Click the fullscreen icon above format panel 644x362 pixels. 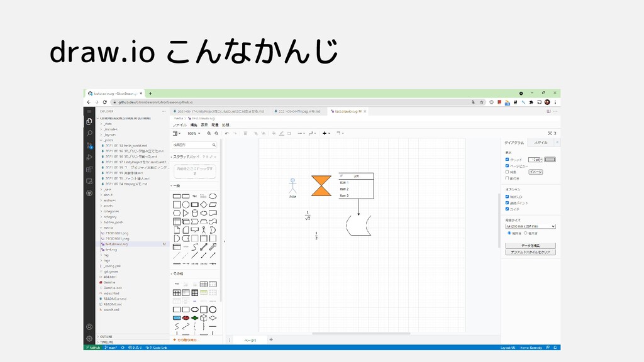point(550,133)
